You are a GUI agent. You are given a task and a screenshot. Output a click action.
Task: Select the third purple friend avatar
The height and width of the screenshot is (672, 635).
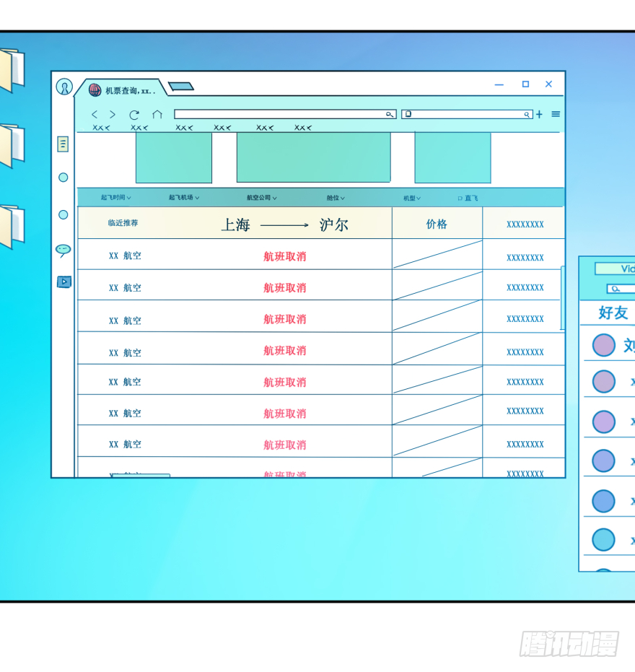[604, 422]
